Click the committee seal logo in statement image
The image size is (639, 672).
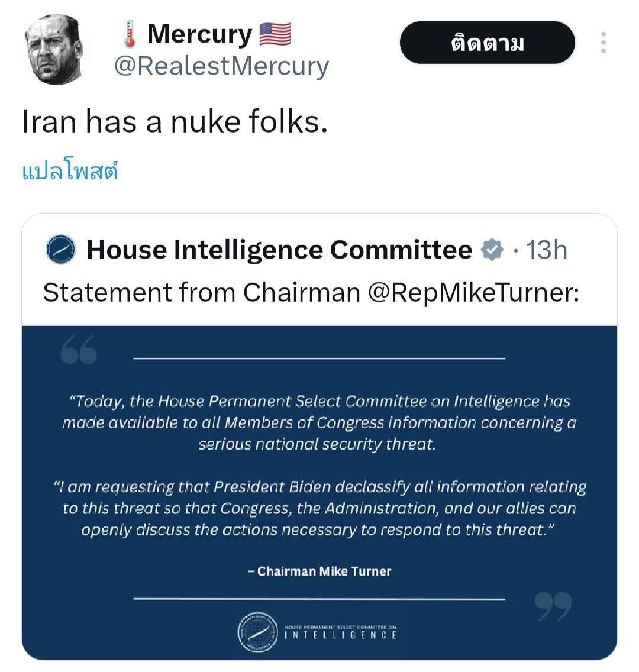(x=257, y=632)
